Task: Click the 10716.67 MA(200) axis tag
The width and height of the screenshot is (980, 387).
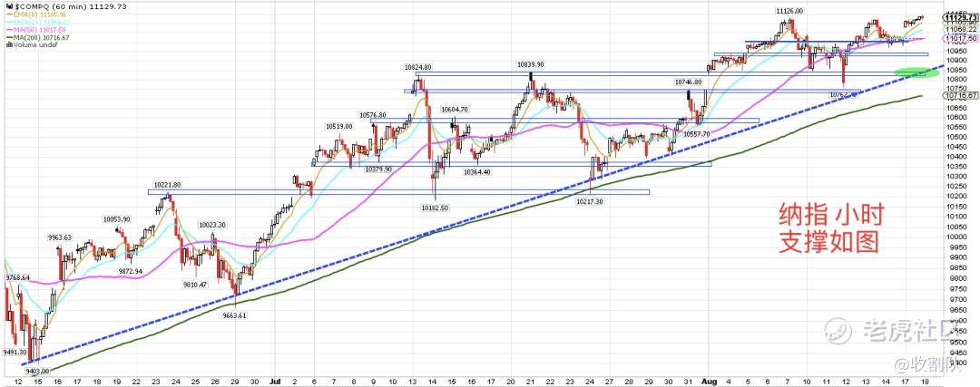Action: pyautogui.click(x=960, y=95)
